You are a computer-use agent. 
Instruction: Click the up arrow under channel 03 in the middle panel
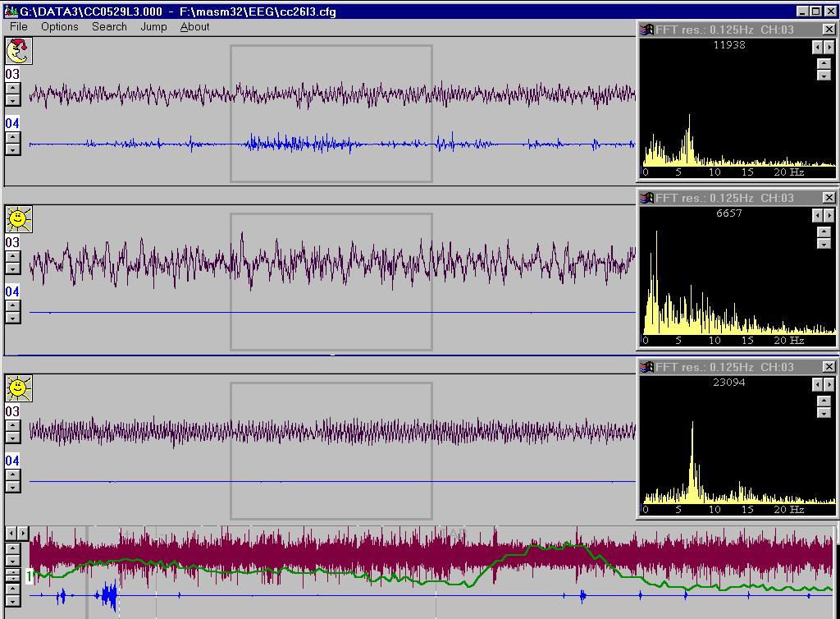[x=13, y=257]
